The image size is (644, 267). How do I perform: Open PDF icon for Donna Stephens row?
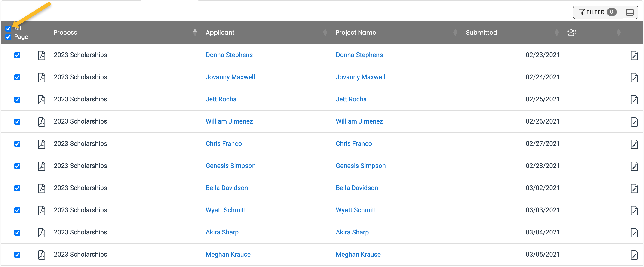pyautogui.click(x=42, y=55)
